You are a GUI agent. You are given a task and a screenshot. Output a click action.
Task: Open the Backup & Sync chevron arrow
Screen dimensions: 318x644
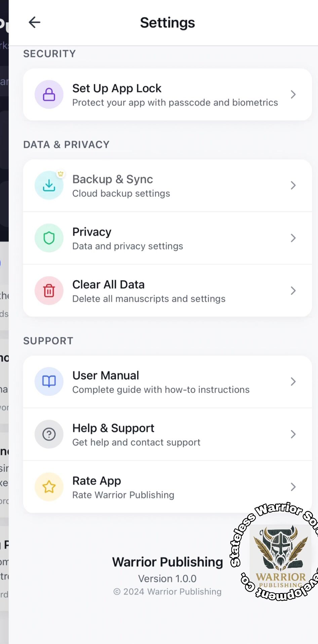click(x=293, y=185)
